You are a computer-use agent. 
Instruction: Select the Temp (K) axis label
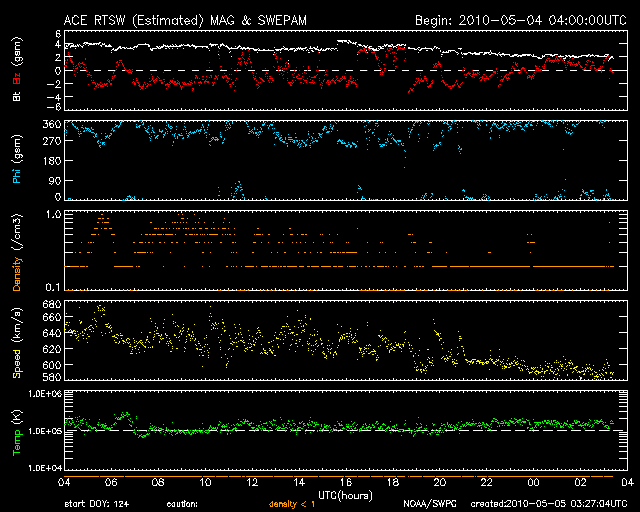(x=17, y=430)
